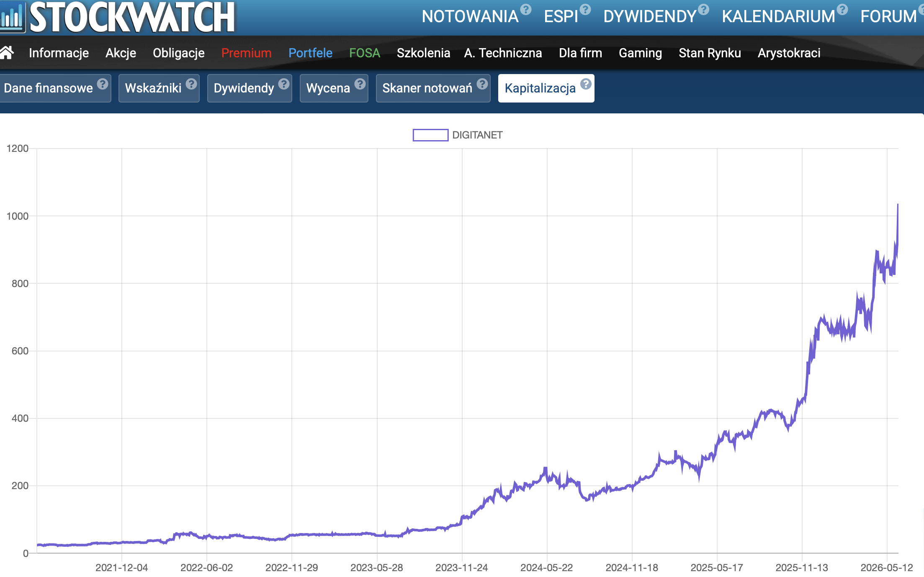This screenshot has width=924, height=577.
Task: Click DIGITANET legend color box
Action: 430,135
